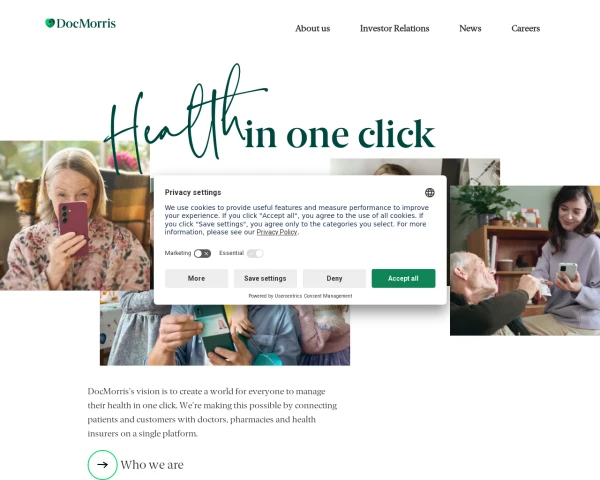The height and width of the screenshot is (480, 600).
Task: Open the Privacy Policy link
Action: [277, 232]
